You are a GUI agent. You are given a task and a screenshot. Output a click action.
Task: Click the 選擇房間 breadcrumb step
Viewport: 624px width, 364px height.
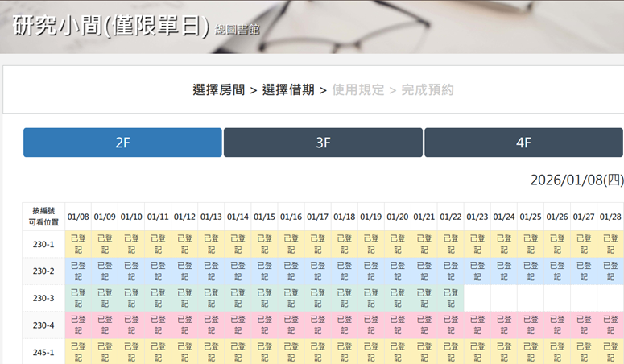coord(218,90)
